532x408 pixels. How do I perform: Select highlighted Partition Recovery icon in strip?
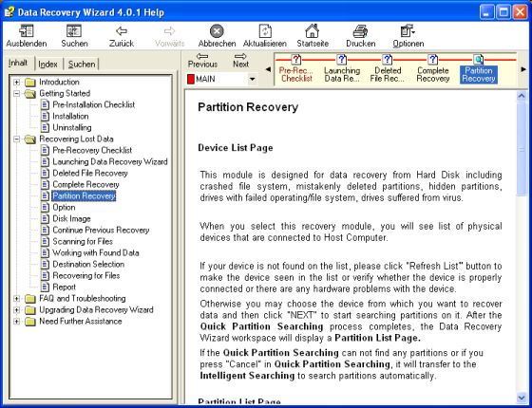point(479,60)
